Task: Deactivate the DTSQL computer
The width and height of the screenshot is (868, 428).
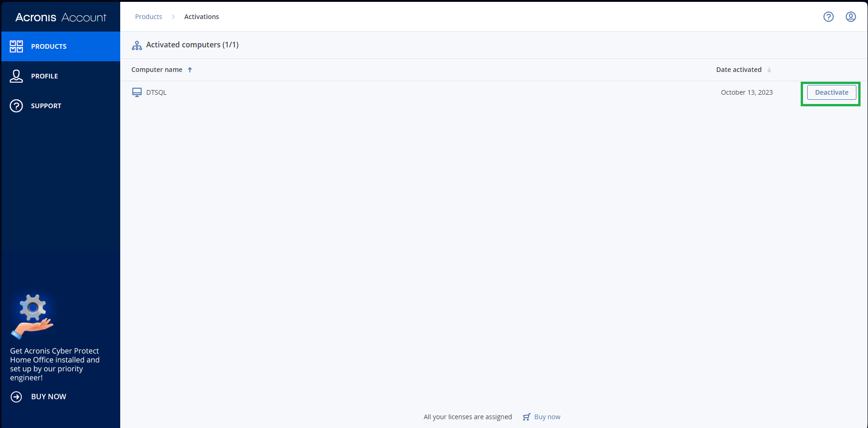Action: pyautogui.click(x=831, y=92)
